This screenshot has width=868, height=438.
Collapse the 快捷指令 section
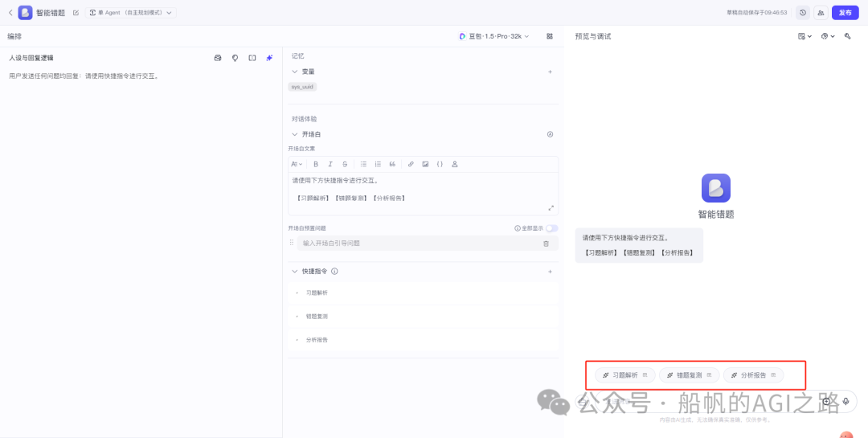click(x=295, y=272)
